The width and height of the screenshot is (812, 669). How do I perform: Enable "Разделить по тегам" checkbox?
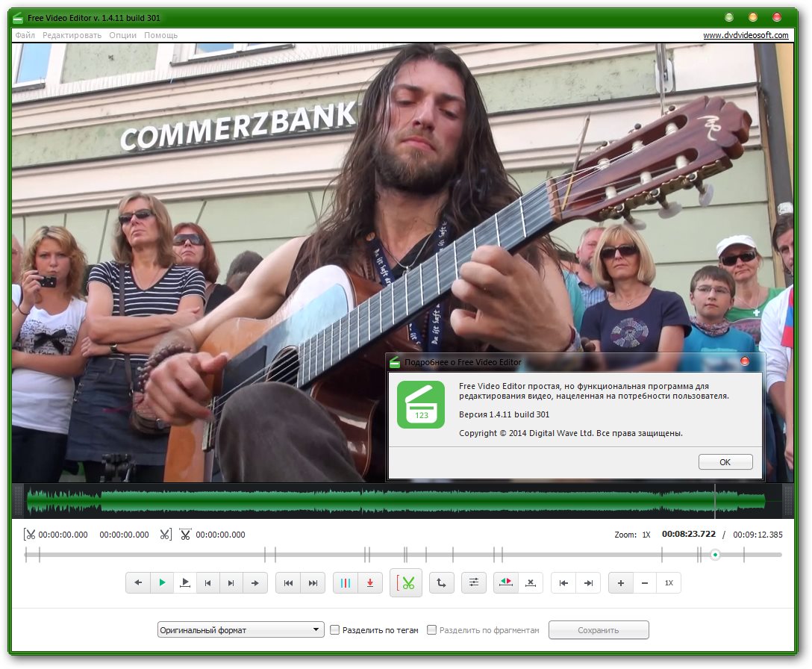pyautogui.click(x=335, y=630)
